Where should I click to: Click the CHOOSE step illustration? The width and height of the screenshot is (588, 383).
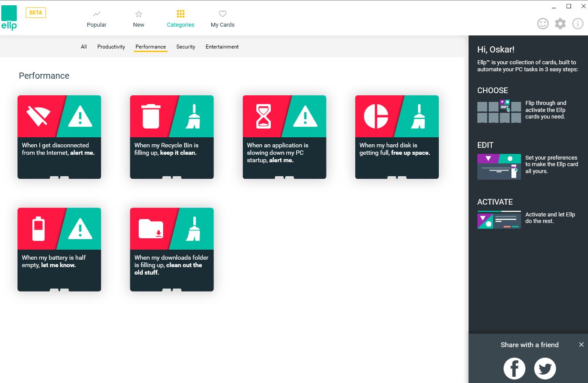coord(499,111)
